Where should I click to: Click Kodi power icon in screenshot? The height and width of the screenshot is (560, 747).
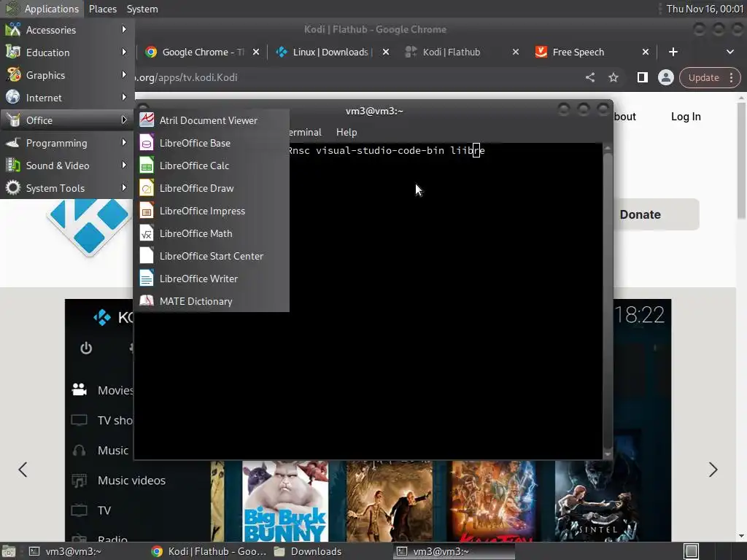pyautogui.click(x=86, y=349)
